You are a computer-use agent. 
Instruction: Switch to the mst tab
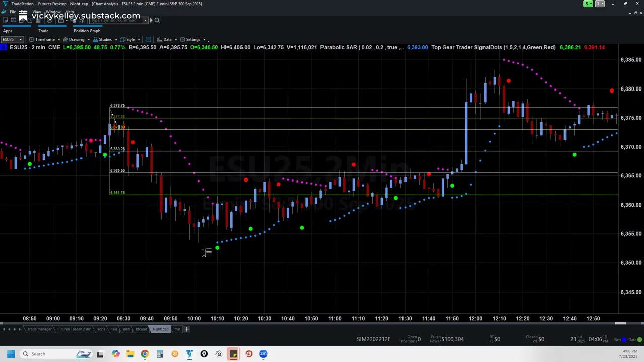(177, 329)
